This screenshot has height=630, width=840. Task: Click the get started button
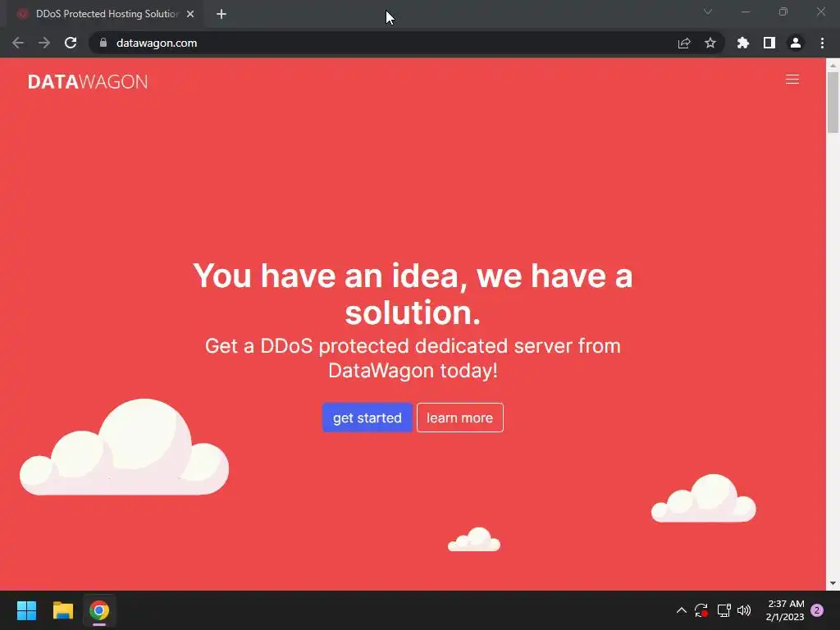click(x=367, y=418)
